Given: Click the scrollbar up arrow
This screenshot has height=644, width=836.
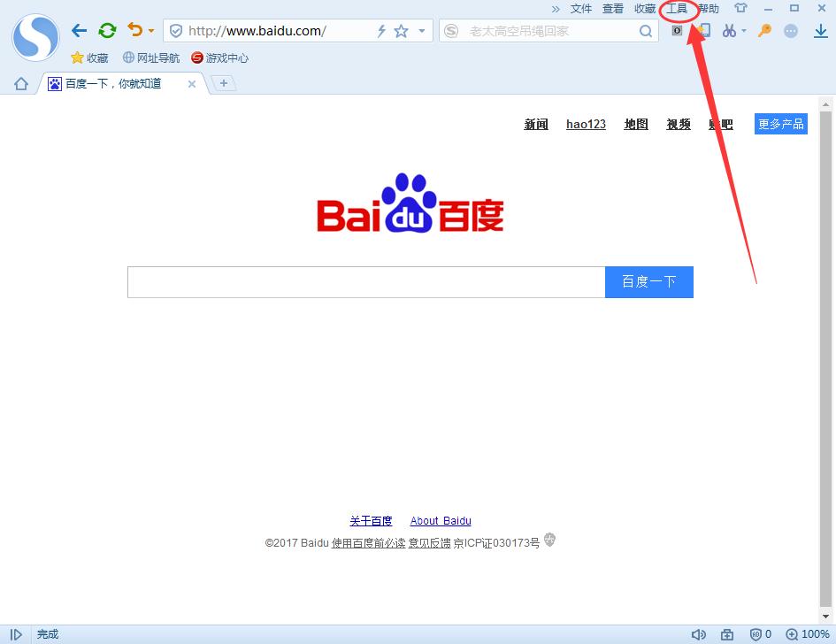Looking at the screenshot, I should point(825,104).
